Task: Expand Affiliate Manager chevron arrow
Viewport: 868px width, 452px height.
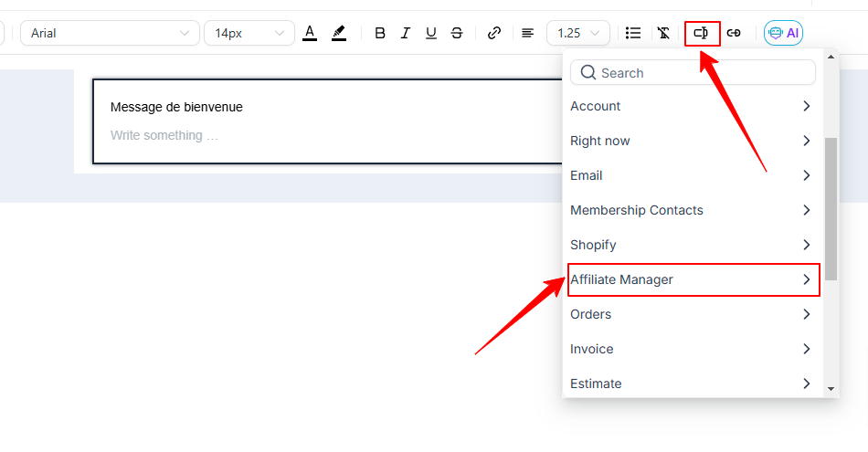Action: click(807, 279)
